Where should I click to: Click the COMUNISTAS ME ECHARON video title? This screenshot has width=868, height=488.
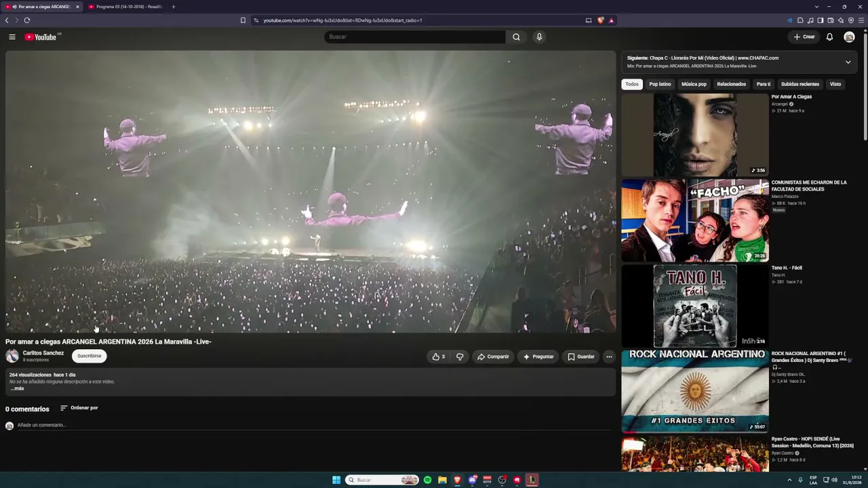coord(809,186)
